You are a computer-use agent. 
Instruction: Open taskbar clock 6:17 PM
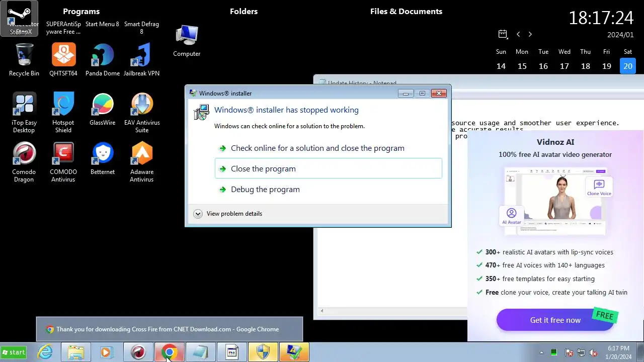pyautogui.click(x=618, y=352)
